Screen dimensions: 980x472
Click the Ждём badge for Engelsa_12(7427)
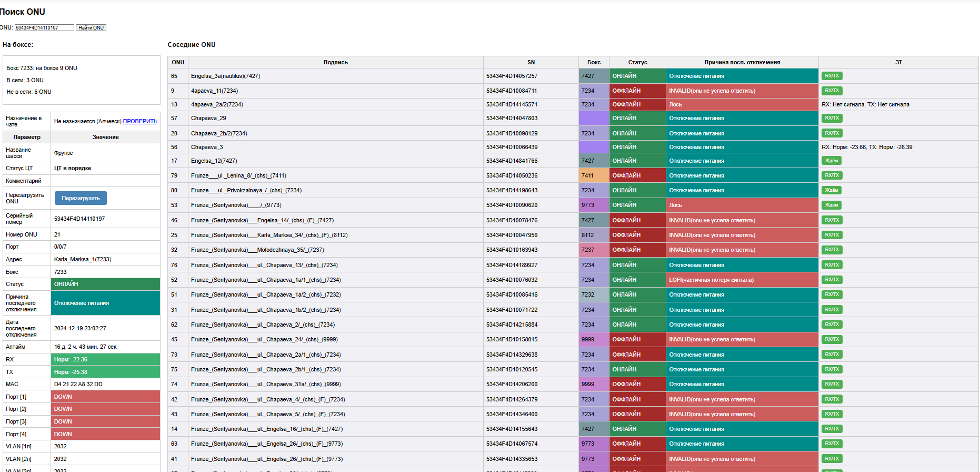pyautogui.click(x=832, y=161)
